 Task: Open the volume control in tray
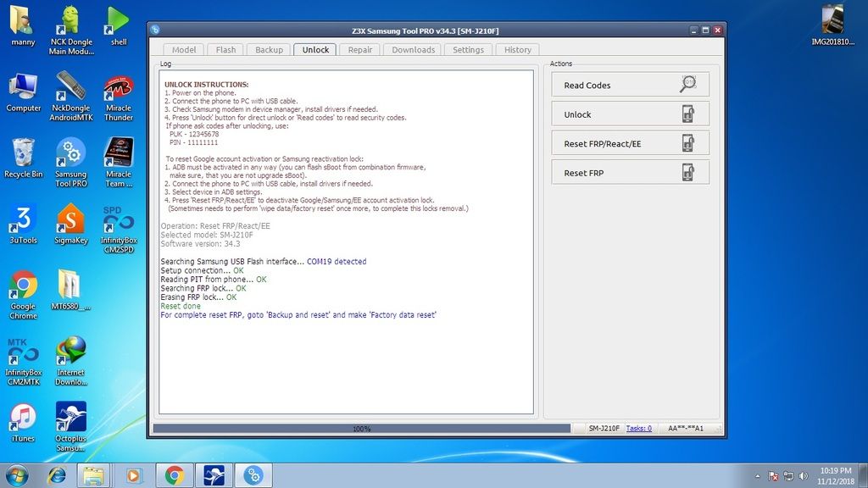click(x=804, y=476)
